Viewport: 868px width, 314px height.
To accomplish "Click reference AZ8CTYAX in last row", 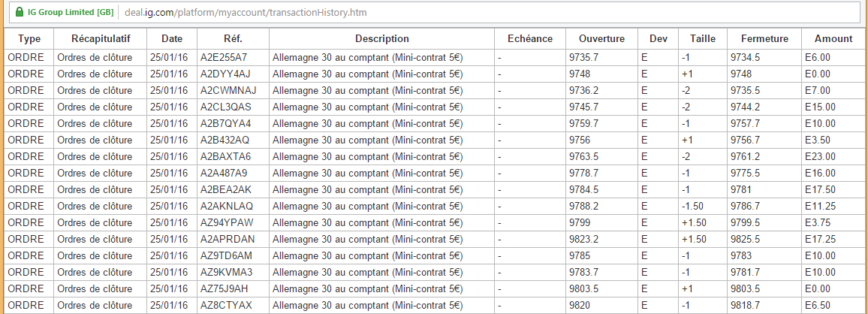I will 226,305.
